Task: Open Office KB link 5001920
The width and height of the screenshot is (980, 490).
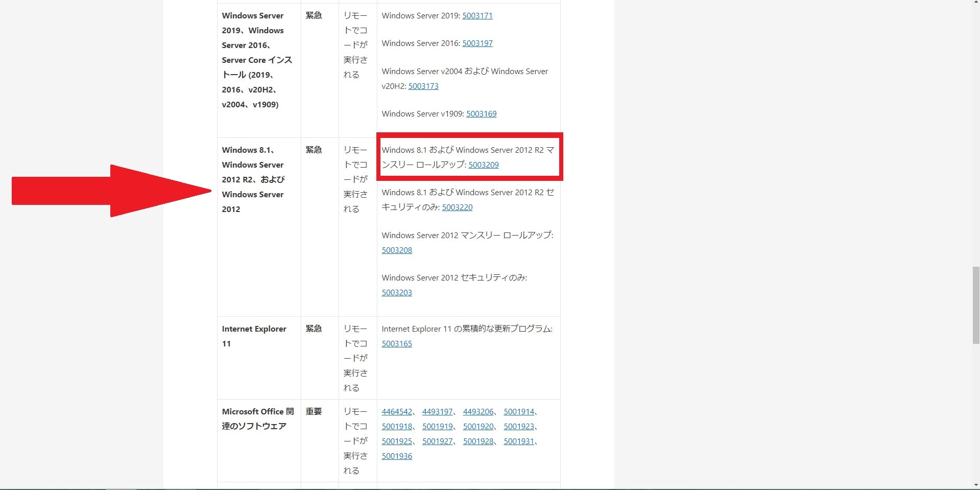Action: pos(478,427)
